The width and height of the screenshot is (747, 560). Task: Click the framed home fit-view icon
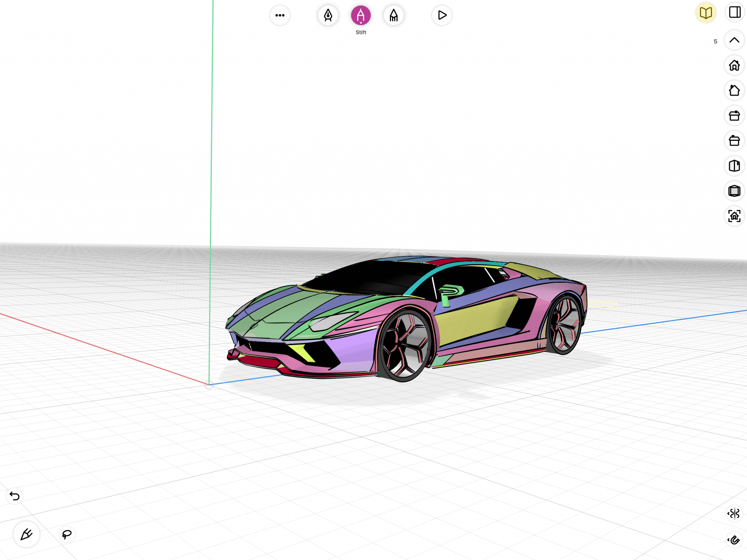pos(734,216)
